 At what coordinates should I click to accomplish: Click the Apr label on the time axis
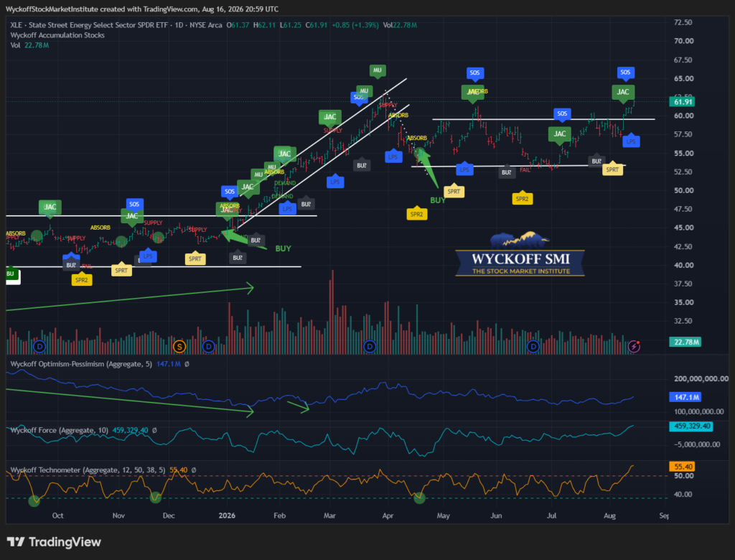click(x=388, y=515)
